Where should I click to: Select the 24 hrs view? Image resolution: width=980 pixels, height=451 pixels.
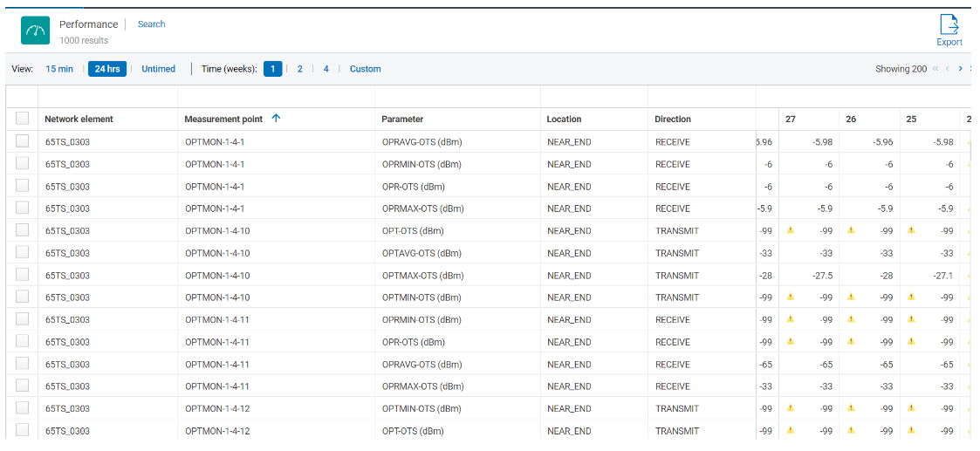click(106, 69)
